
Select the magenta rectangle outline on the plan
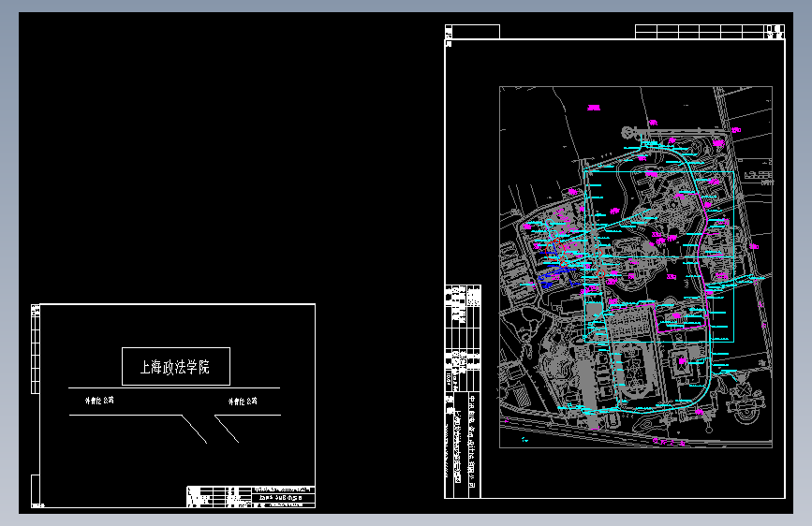[x=682, y=317]
